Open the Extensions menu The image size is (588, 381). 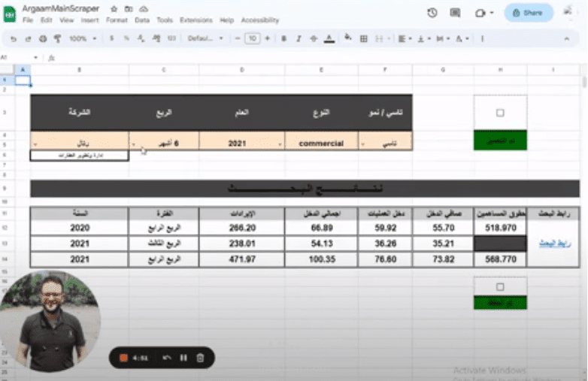pos(196,20)
